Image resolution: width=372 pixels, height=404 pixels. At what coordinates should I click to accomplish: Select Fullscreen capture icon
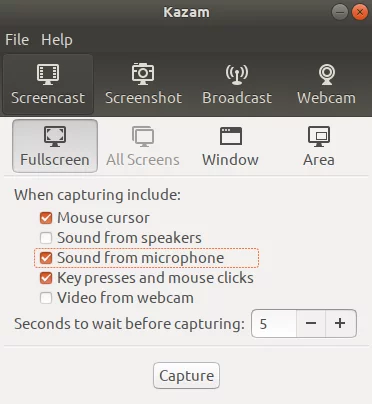click(55, 136)
